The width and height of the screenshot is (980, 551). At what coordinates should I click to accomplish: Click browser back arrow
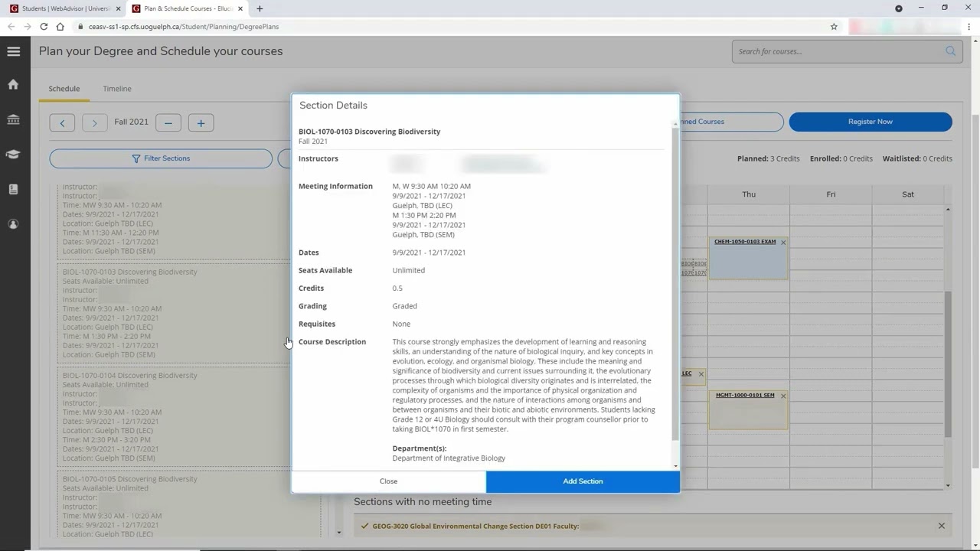(x=11, y=26)
